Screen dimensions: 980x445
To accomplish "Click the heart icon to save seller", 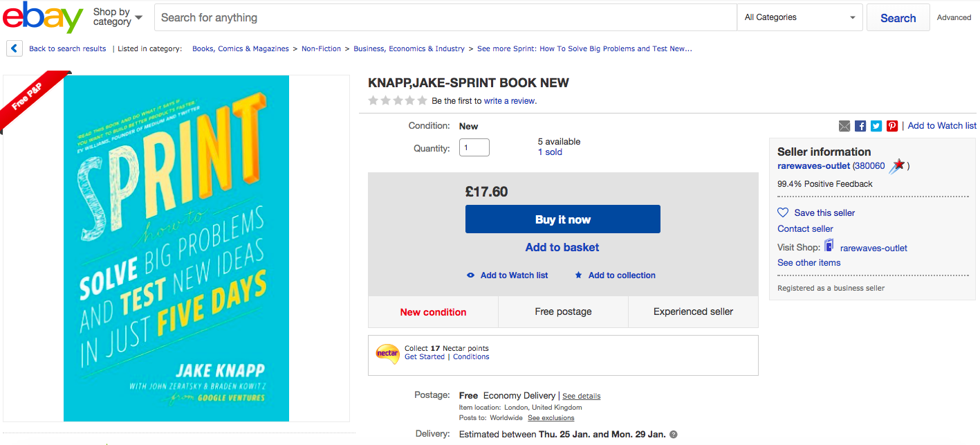I will pyautogui.click(x=783, y=212).
